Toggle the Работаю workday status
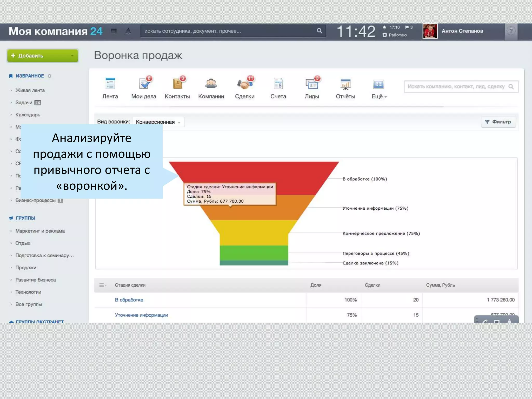Image resolution: width=532 pixels, height=399 pixels. 395,35
